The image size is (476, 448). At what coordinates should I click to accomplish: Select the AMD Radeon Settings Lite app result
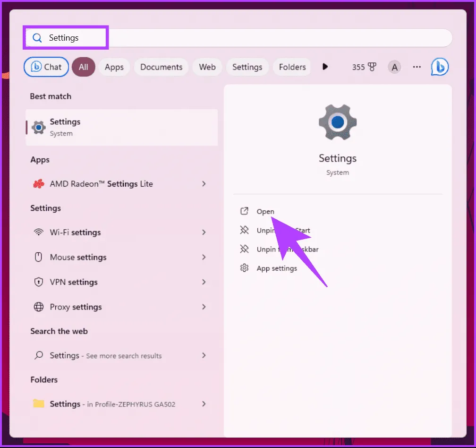[x=101, y=184]
